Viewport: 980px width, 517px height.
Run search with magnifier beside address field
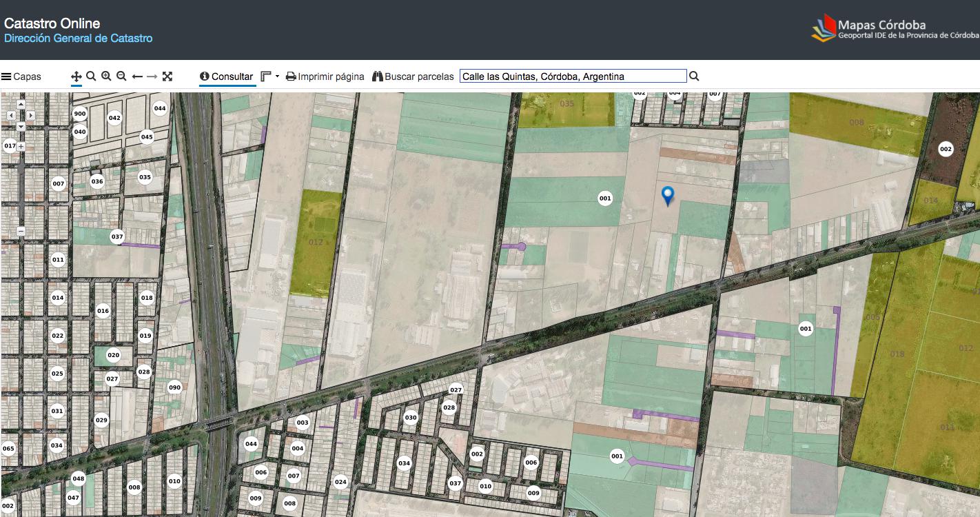coord(694,77)
